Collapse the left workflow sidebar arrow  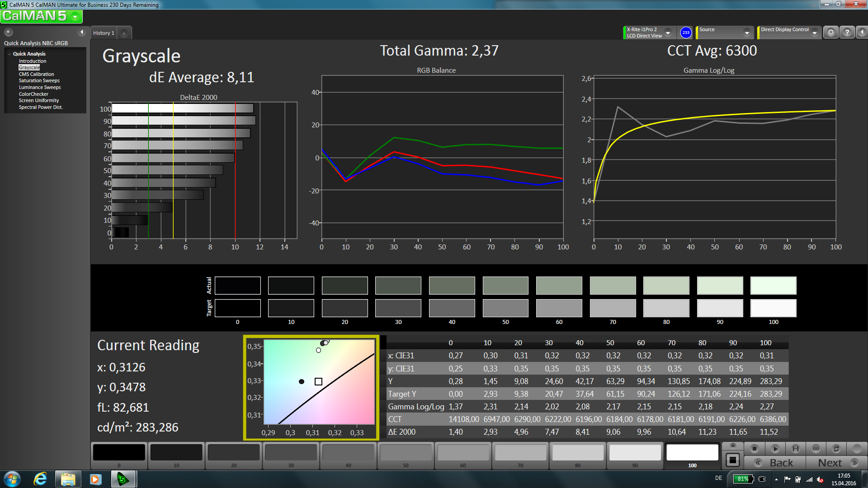coord(82,32)
